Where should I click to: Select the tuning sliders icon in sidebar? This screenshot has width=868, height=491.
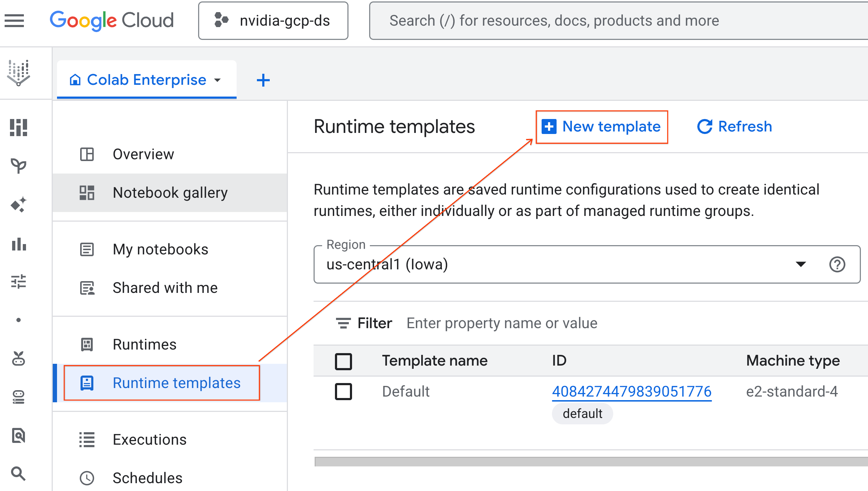click(x=19, y=282)
